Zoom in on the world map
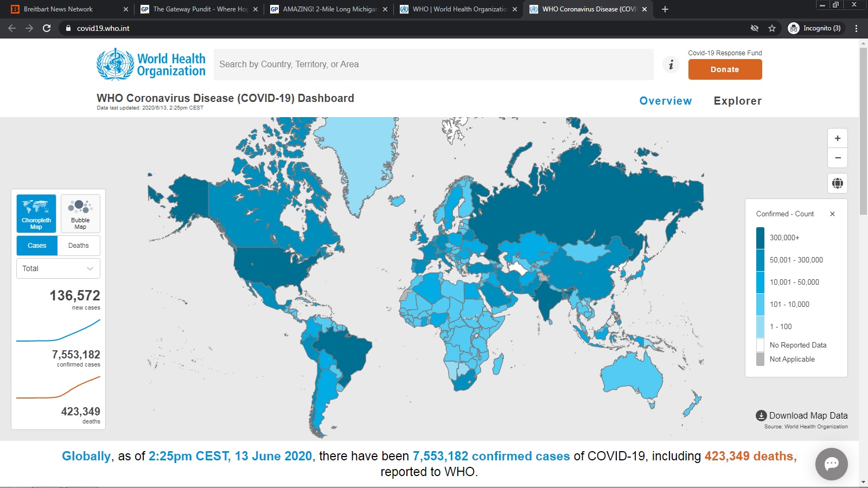Image resolution: width=868 pixels, height=488 pixels. point(837,138)
